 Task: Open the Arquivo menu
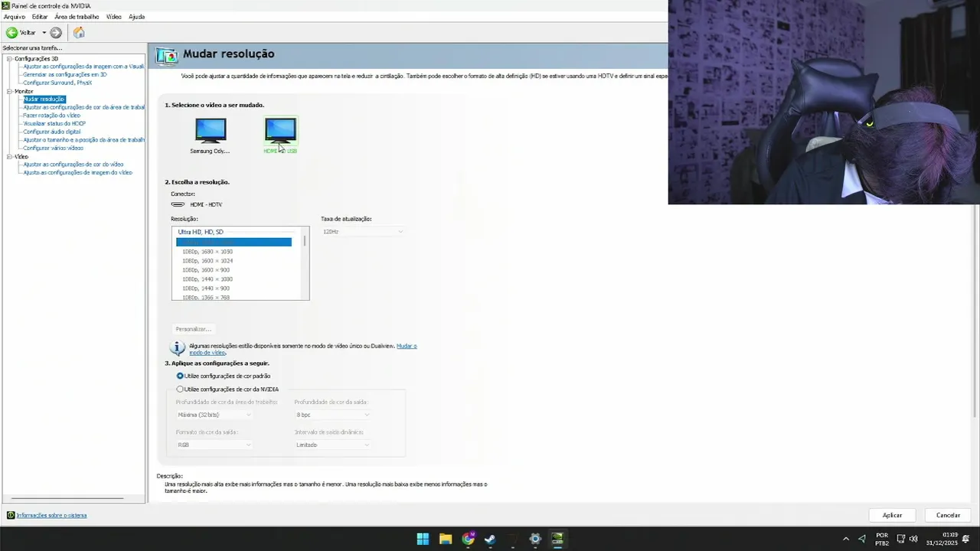coord(15,17)
